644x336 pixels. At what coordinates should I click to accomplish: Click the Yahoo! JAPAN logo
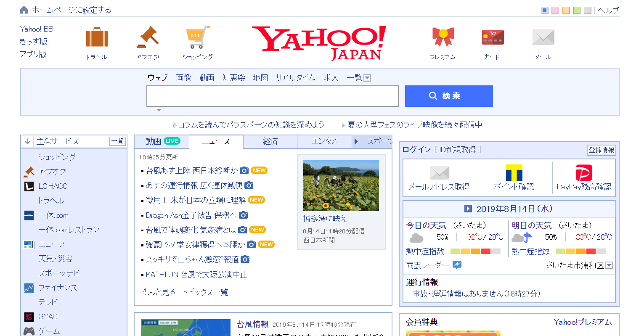319,43
